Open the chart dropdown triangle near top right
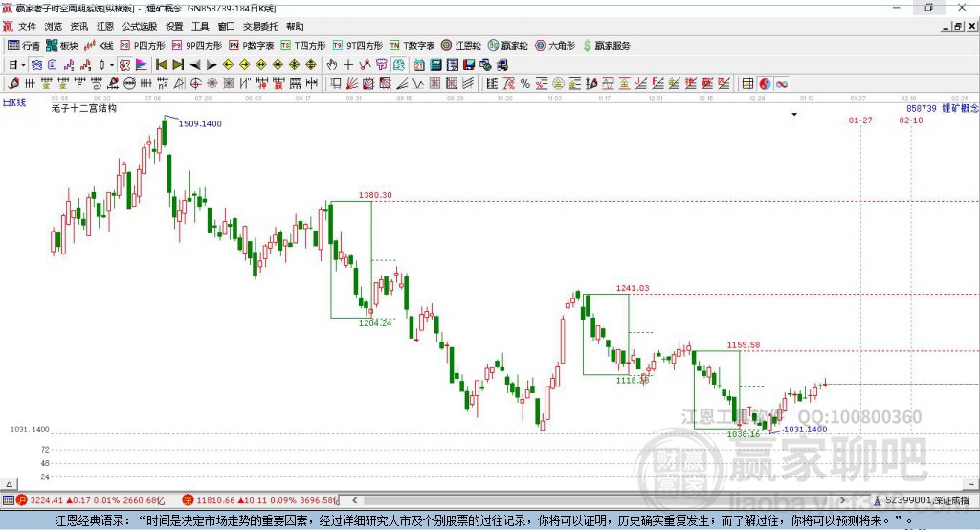The width and height of the screenshot is (980, 530). point(794,115)
